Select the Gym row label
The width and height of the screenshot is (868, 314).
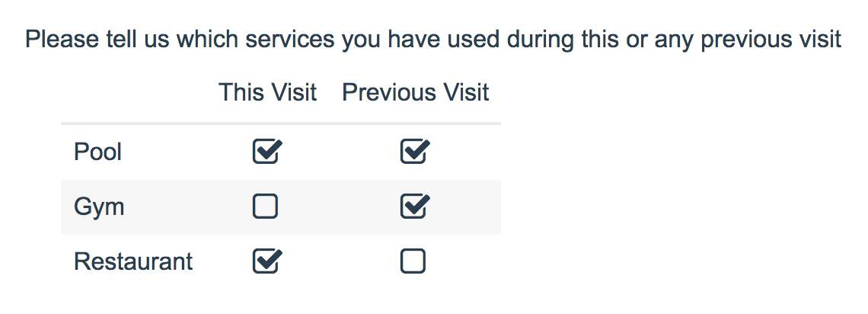tap(98, 207)
